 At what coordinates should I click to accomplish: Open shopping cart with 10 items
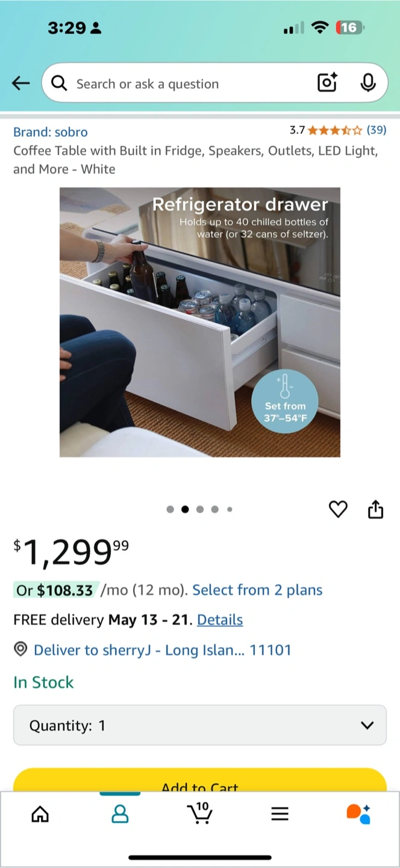click(200, 813)
